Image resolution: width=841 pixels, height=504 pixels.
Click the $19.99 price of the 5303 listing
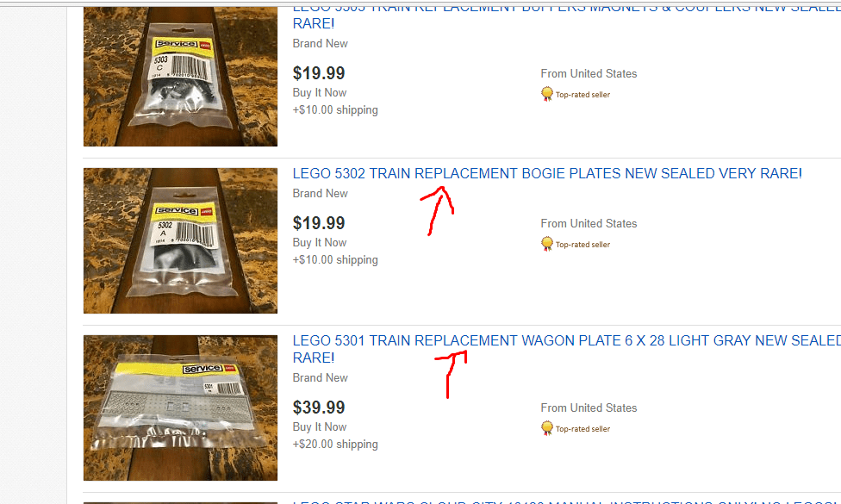(x=319, y=73)
